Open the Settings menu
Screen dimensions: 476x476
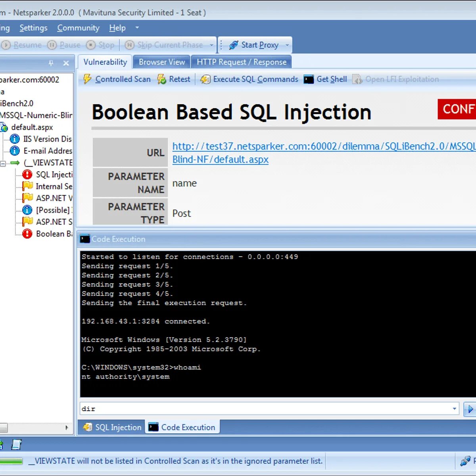point(33,28)
